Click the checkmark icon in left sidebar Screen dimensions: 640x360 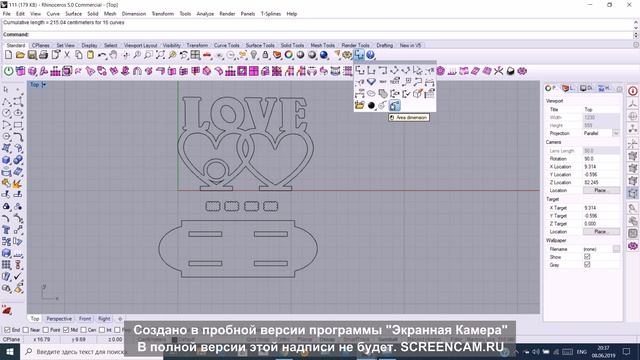click(18, 276)
